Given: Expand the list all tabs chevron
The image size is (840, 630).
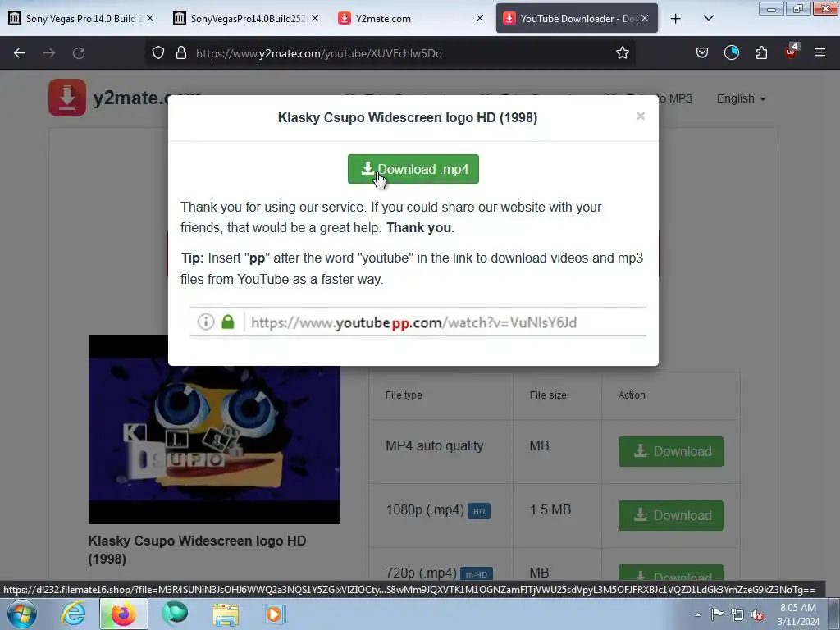Looking at the screenshot, I should pyautogui.click(x=708, y=19).
